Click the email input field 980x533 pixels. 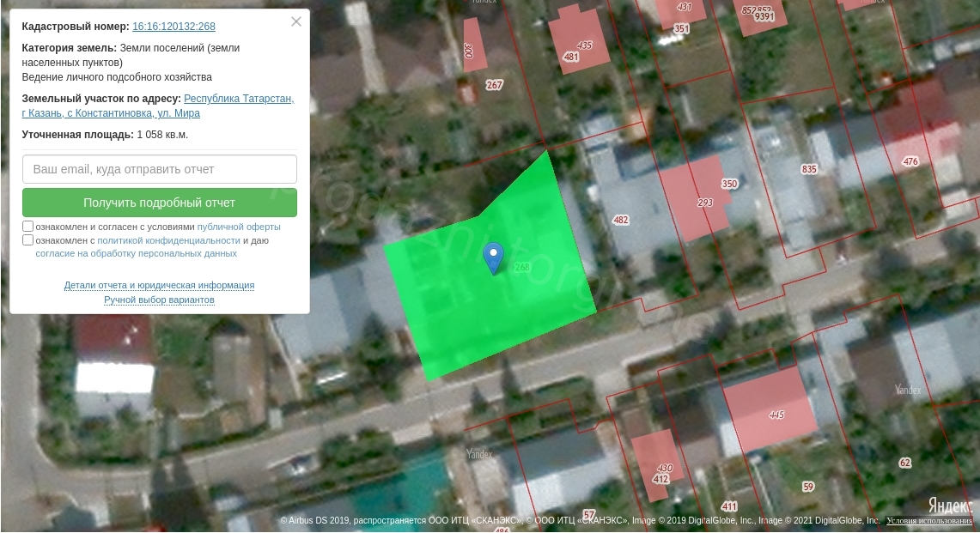pyautogui.click(x=160, y=169)
